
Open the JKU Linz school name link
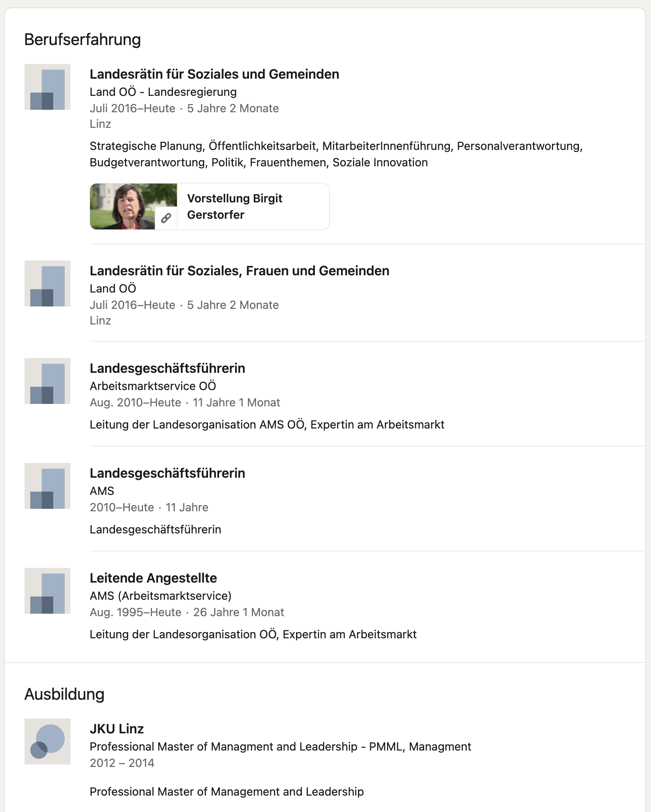[x=117, y=729]
